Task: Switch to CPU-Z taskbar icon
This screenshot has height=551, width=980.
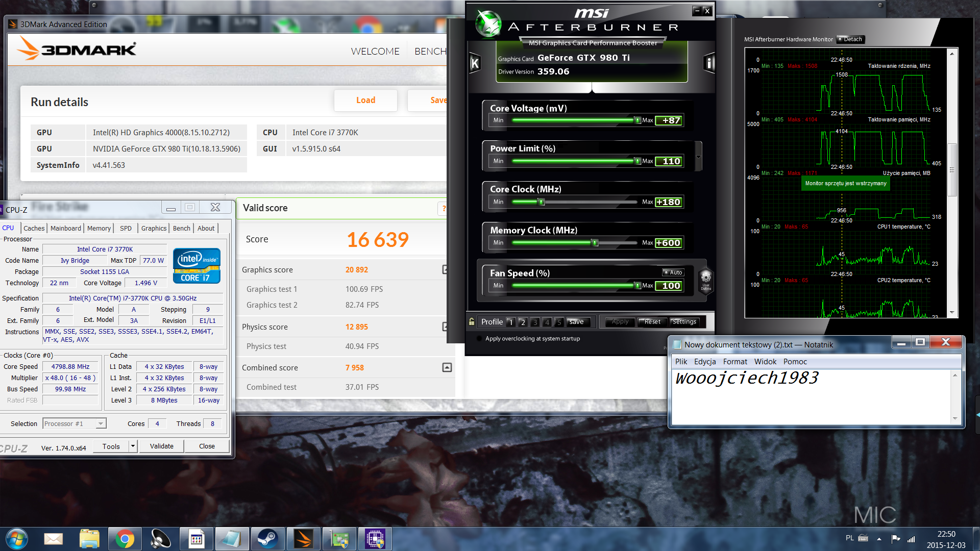Action: click(375, 539)
